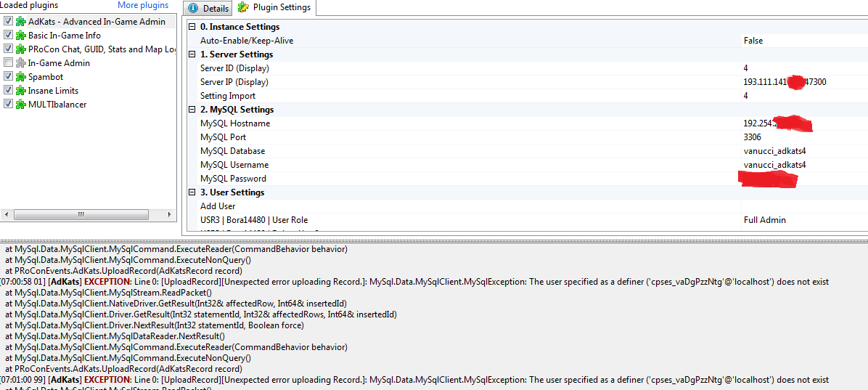Collapse the 3. User Settings group

192,192
